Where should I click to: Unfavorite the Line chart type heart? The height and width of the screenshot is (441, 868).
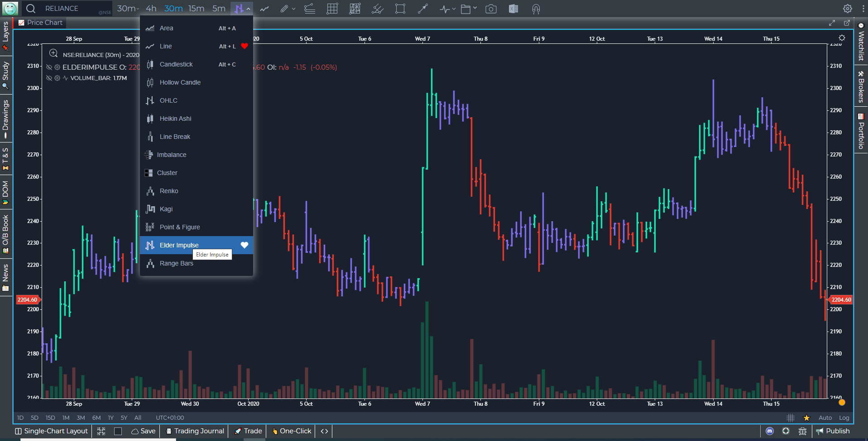point(245,46)
